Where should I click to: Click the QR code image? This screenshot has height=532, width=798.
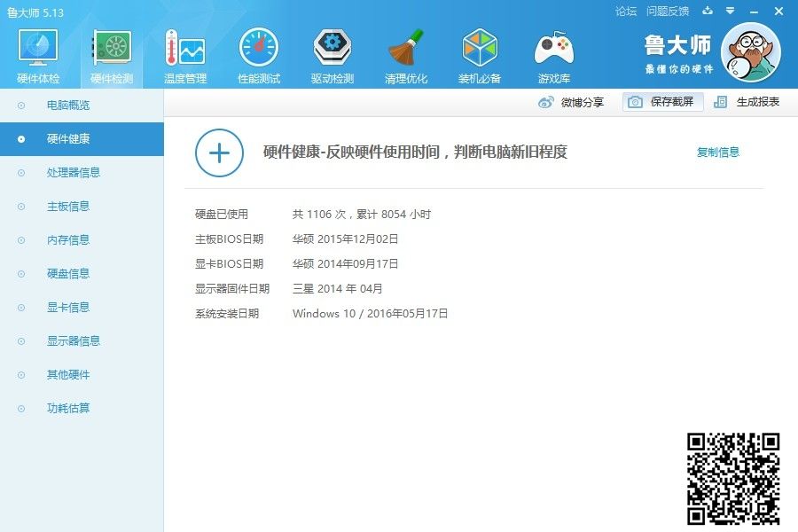tap(734, 477)
